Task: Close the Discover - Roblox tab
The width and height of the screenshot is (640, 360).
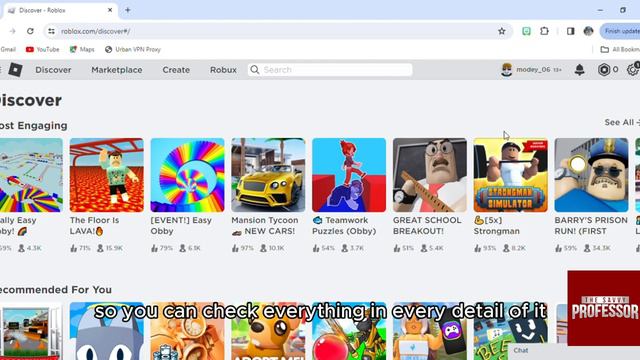Action: (x=110, y=10)
